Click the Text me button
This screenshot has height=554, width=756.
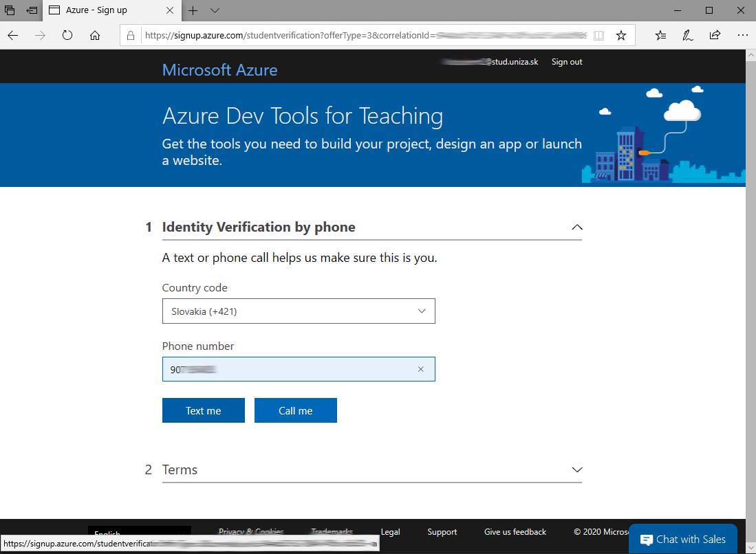point(204,410)
